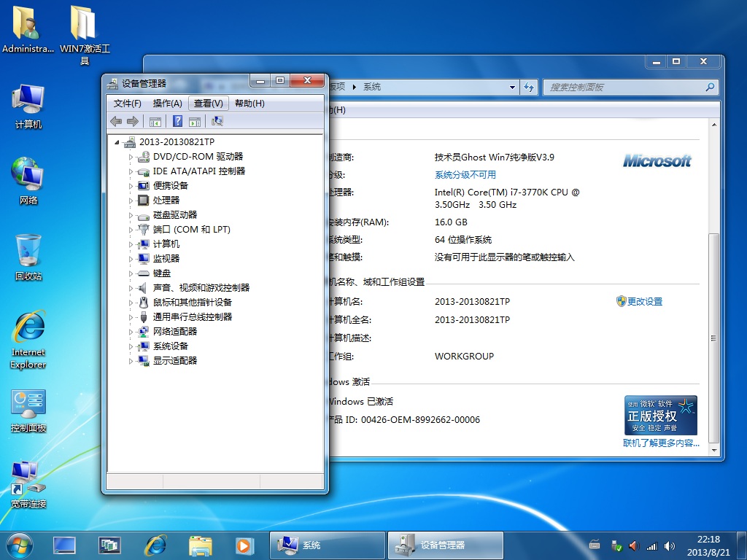Screen dimensions: 747x560
Task: Open Windows Explorer from the taskbar
Action: point(201,545)
